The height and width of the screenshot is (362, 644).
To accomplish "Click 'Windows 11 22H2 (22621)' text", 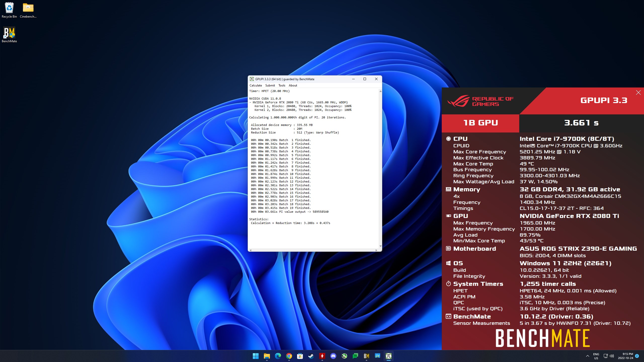I will click(x=566, y=263).
